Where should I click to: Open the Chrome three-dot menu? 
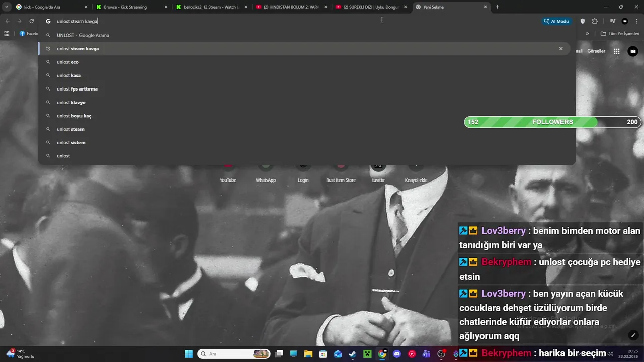(636, 21)
